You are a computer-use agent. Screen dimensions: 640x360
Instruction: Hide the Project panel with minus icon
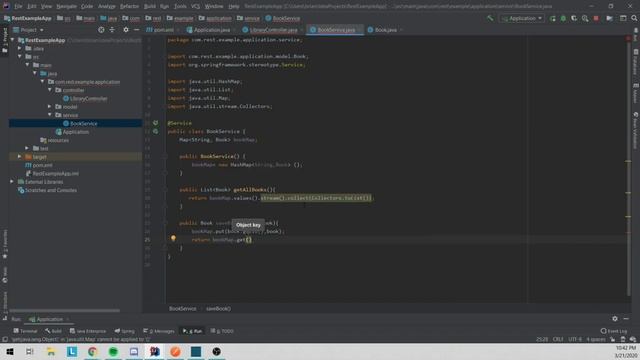click(137, 30)
